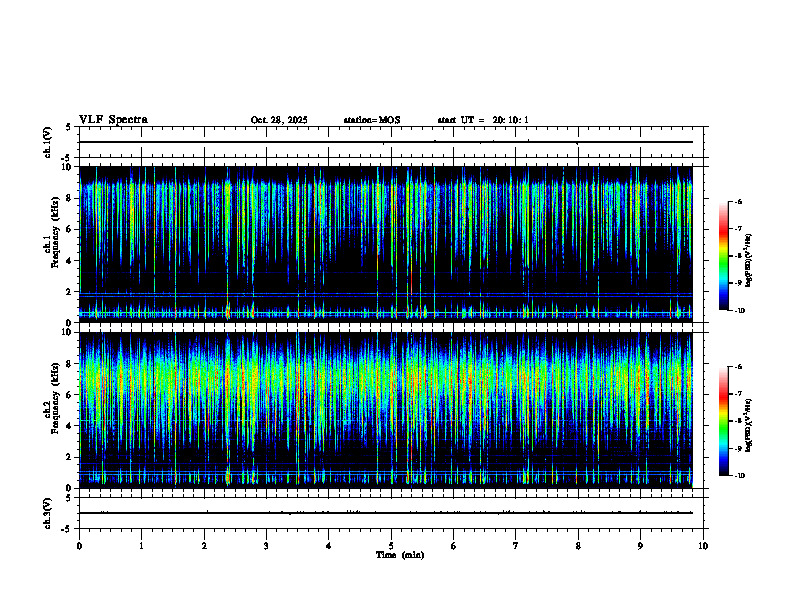
Task: Click the 'VLF Spectra' plot title
Action: coord(113,120)
